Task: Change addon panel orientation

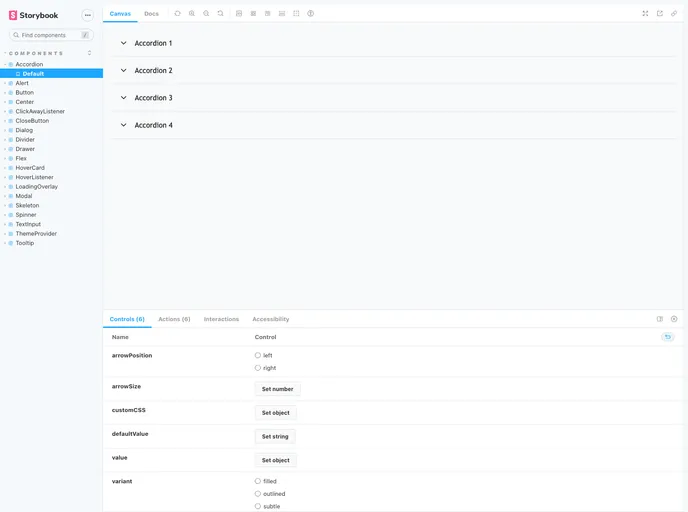Action: [x=659, y=319]
